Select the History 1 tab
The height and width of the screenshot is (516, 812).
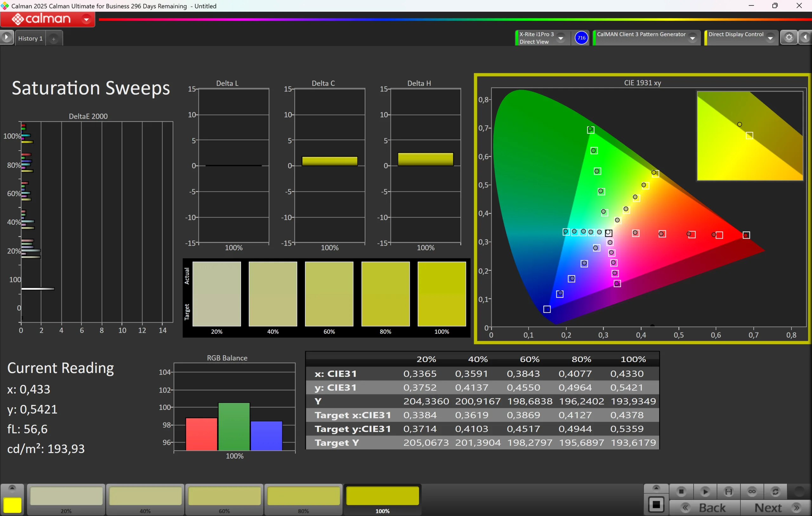click(30, 38)
